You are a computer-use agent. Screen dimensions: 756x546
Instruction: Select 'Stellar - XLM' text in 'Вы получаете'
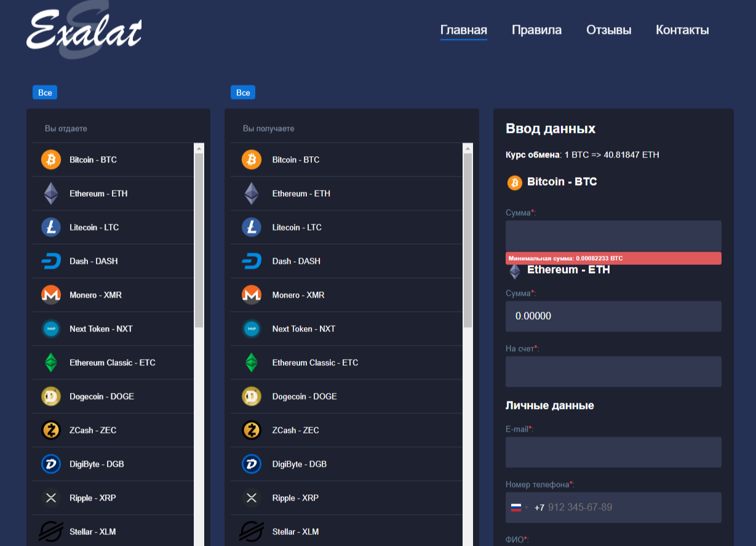coord(296,532)
